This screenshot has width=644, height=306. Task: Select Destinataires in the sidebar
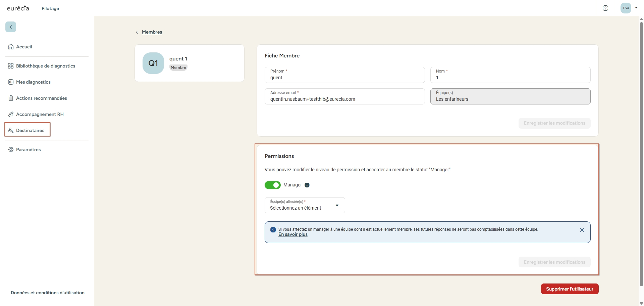31,130
